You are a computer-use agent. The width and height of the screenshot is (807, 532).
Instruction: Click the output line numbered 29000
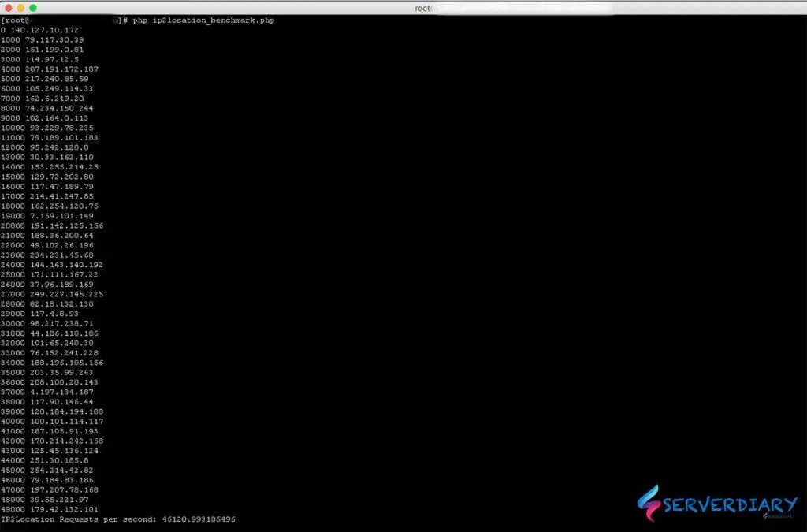point(39,314)
